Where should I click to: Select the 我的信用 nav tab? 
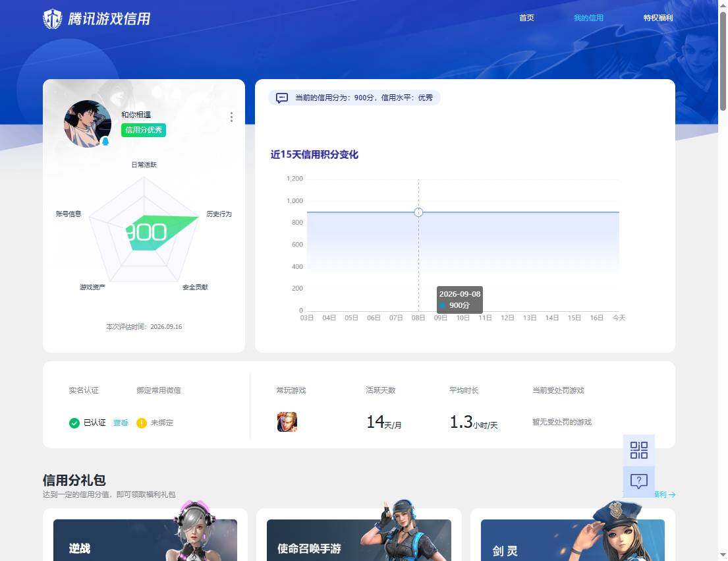pos(588,18)
